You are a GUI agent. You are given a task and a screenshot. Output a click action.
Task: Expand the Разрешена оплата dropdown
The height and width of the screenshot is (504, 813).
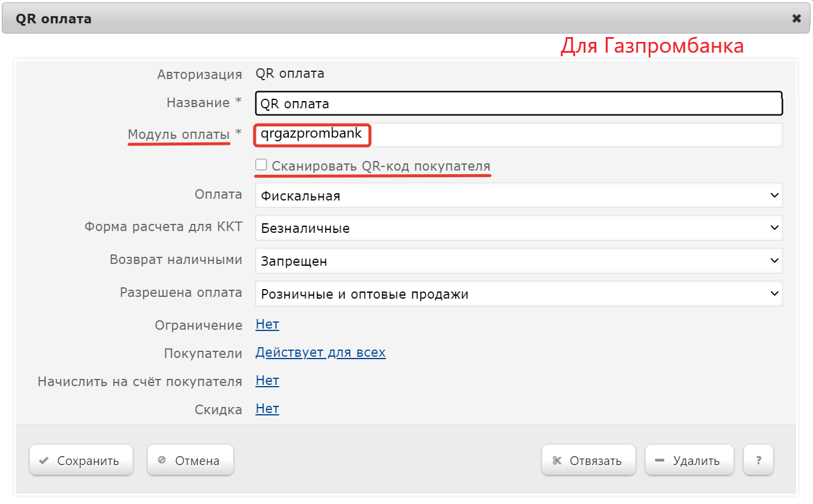click(519, 294)
